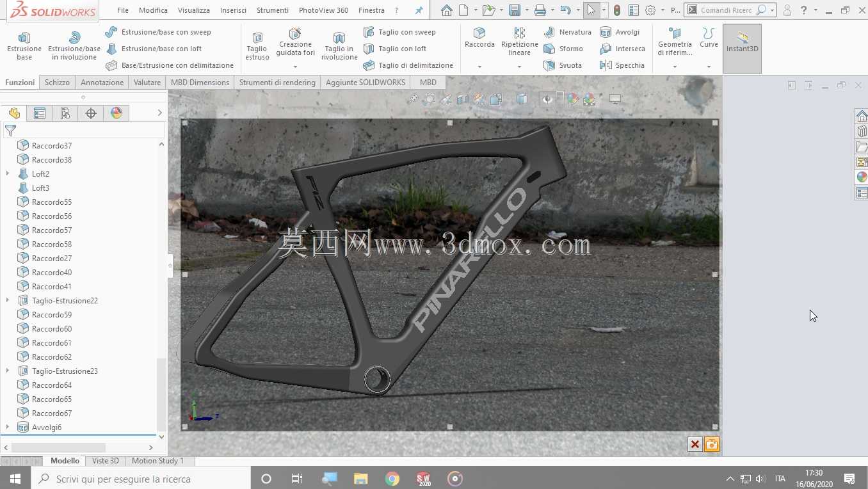Open the Modifica menu
The image size is (868, 489).
pos(153,10)
